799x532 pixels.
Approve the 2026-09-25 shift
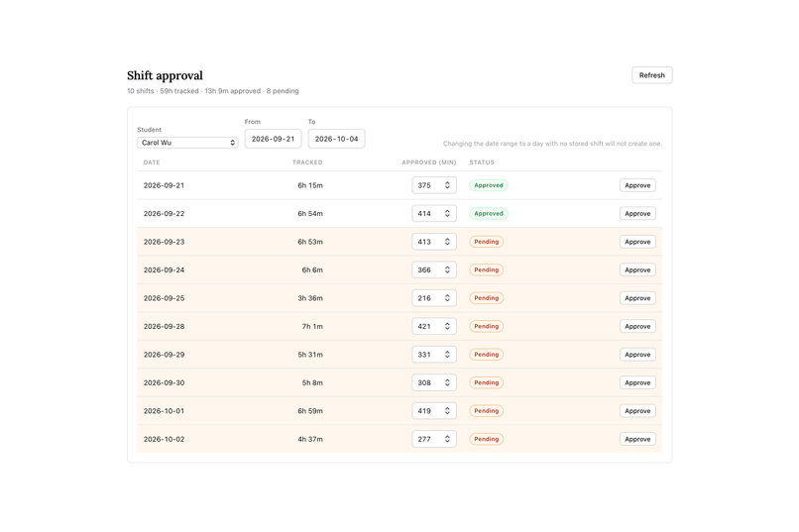pos(637,298)
